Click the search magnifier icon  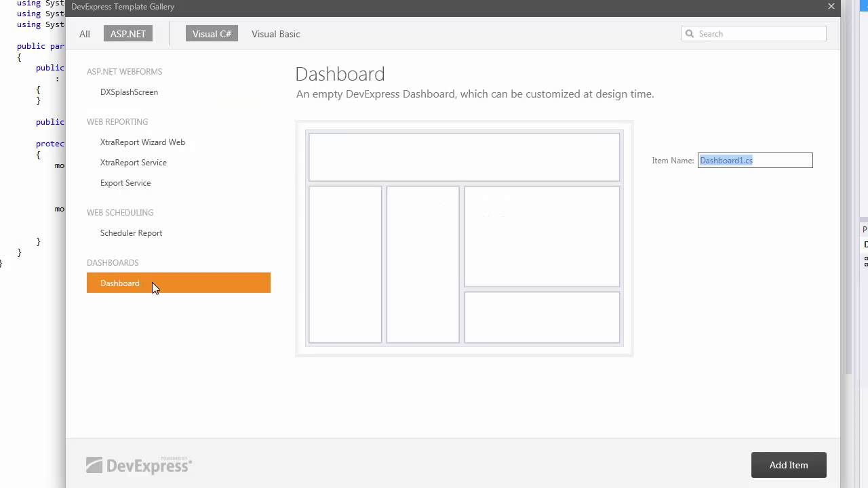[690, 34]
